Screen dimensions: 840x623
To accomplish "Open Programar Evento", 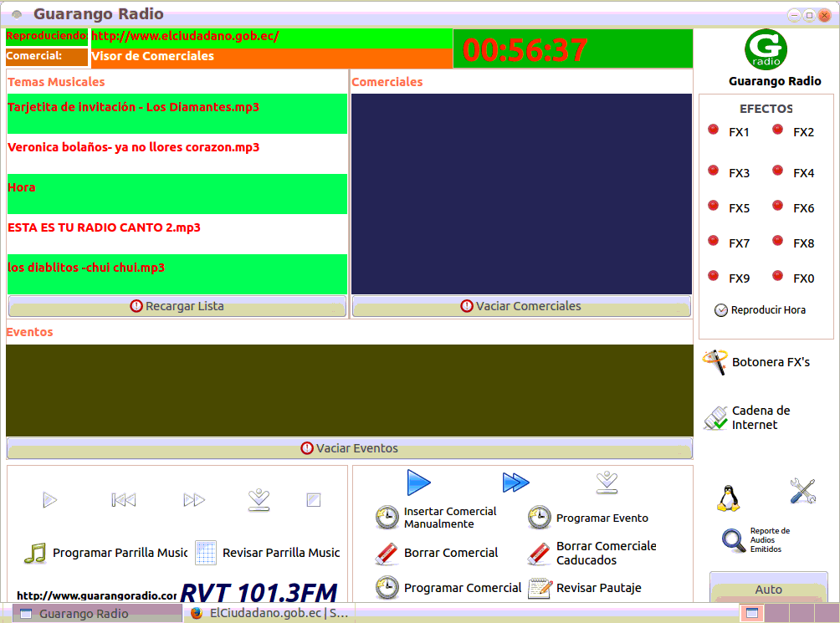I will click(x=587, y=518).
